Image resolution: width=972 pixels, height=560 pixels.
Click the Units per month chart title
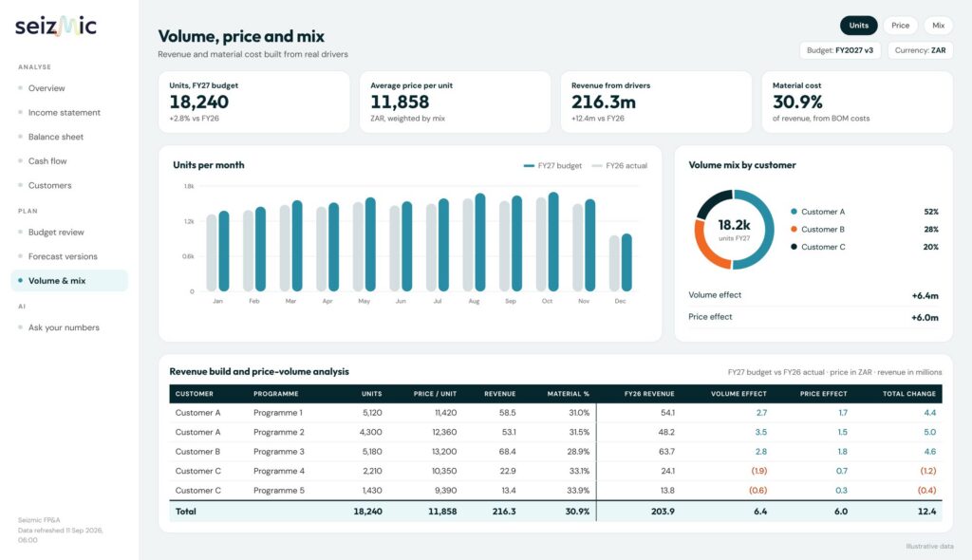[208, 165]
